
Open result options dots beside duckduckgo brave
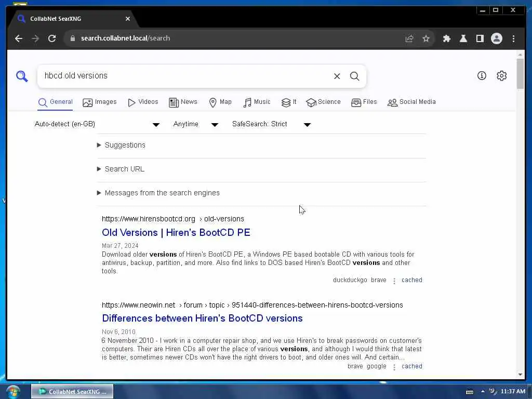pos(394,281)
